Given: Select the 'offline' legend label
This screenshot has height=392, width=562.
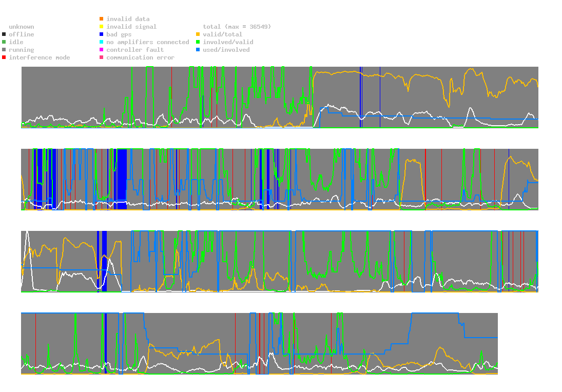Looking at the screenshot, I should point(22,34).
